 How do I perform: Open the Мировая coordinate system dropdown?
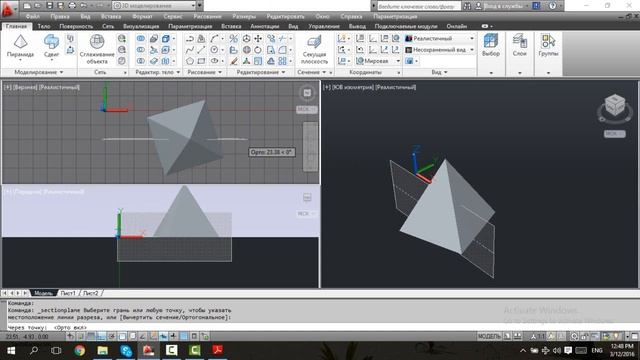click(x=378, y=61)
